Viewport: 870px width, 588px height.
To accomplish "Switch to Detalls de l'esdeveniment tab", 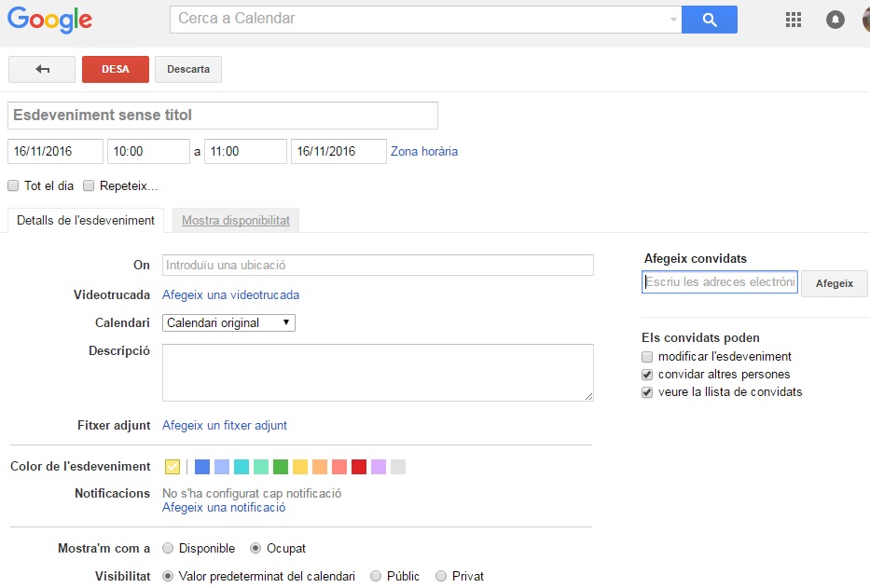I will 86,220.
